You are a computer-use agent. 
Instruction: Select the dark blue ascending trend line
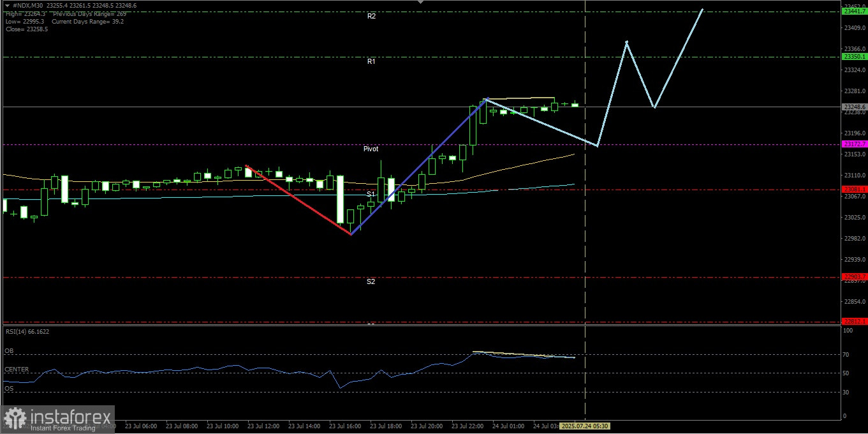(419, 167)
